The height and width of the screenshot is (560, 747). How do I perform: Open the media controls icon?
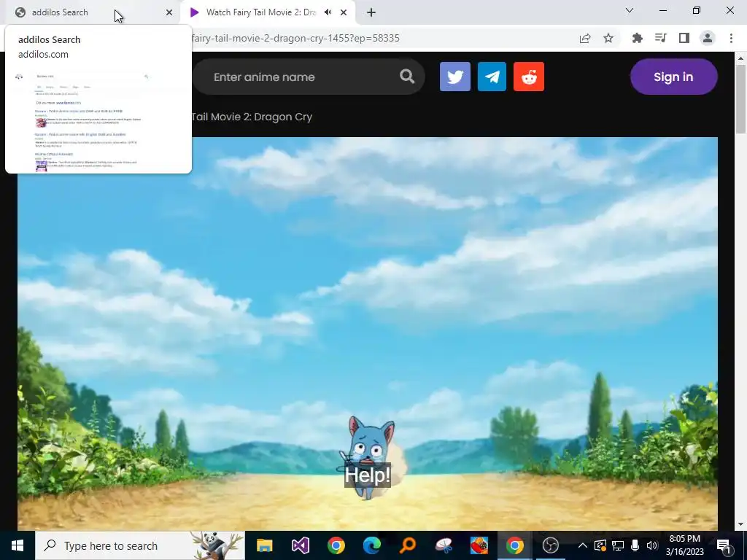click(660, 38)
